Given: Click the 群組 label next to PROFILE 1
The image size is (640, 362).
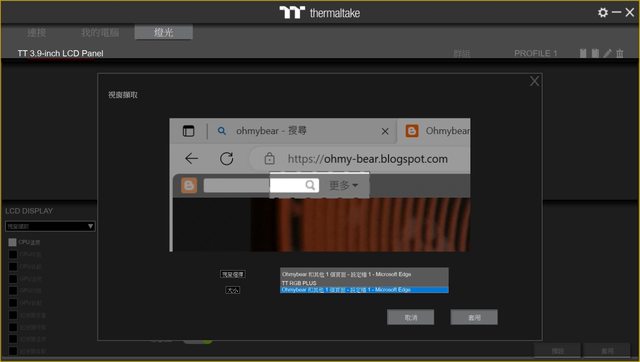Looking at the screenshot, I should [x=462, y=53].
